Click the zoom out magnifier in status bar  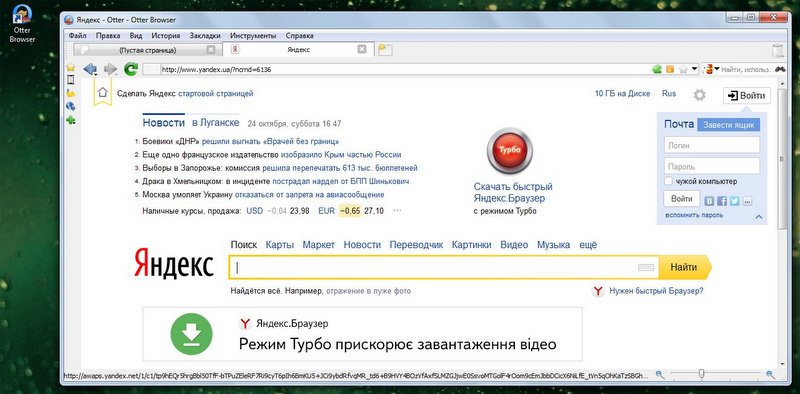(660, 375)
